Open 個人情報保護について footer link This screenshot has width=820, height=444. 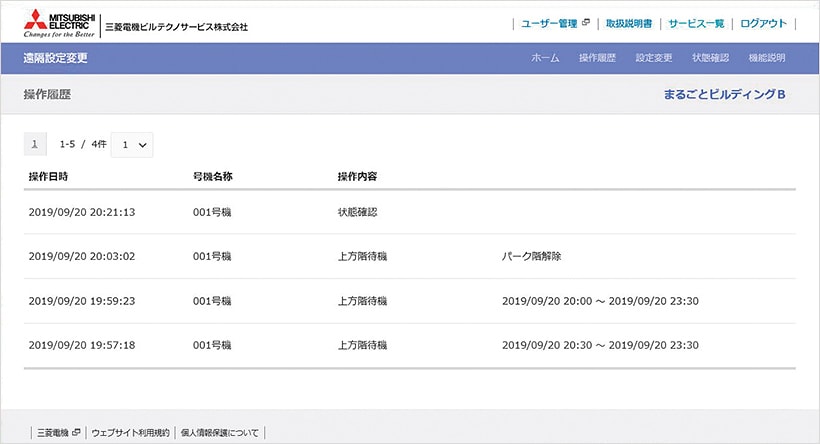[x=219, y=433]
